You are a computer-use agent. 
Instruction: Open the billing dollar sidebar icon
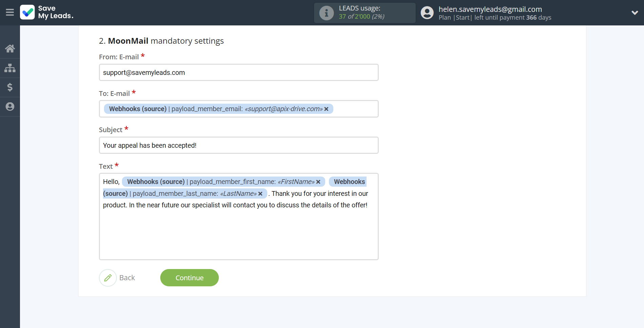point(10,87)
